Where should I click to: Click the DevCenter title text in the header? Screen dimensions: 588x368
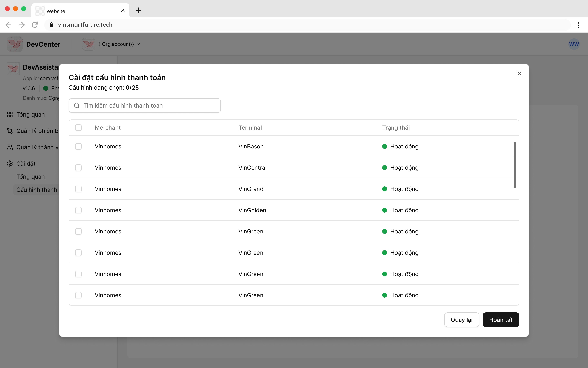point(43,44)
